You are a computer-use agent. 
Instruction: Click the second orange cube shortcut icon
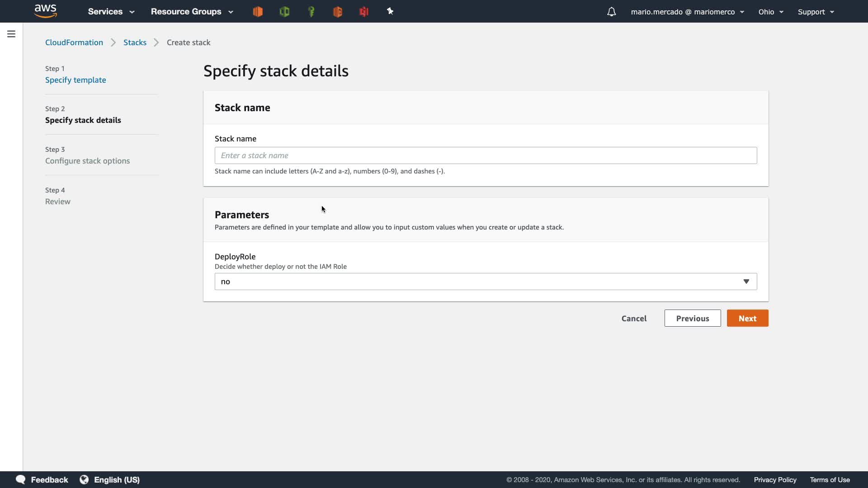337,12
